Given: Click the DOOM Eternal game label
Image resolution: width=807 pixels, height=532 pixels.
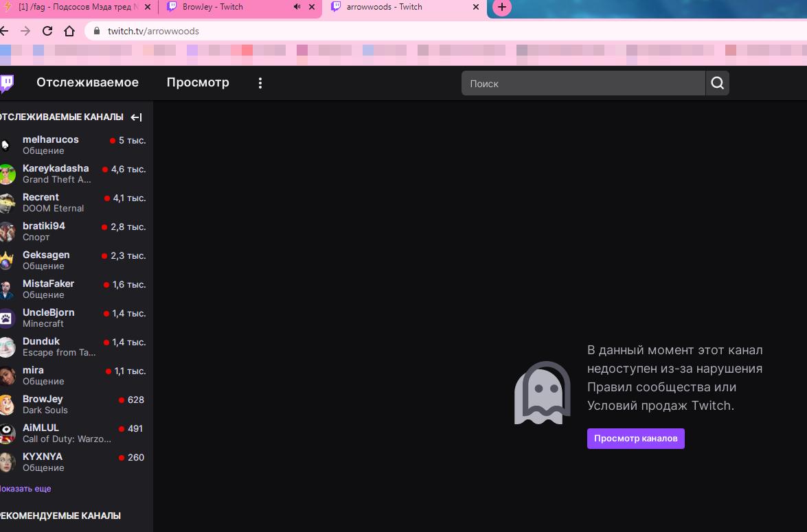Looking at the screenshot, I should 53,209.
